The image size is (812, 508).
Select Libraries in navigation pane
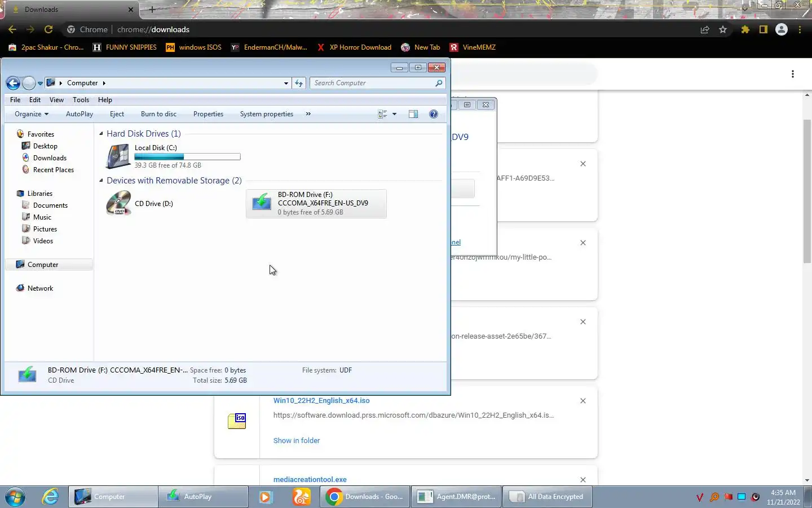39,194
